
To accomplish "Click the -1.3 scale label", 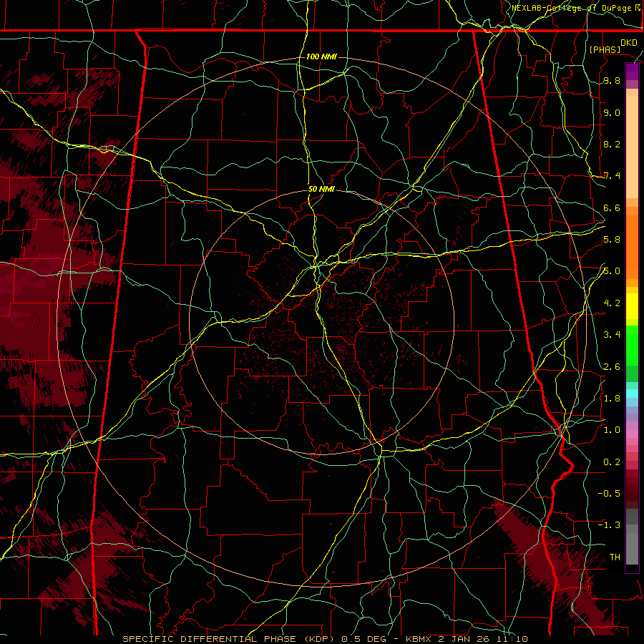I will (x=609, y=525).
